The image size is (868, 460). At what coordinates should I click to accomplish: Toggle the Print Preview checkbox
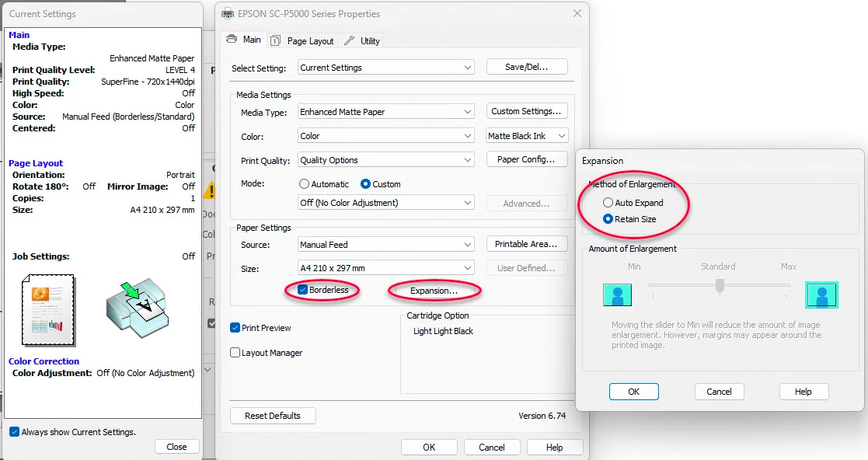[235, 328]
